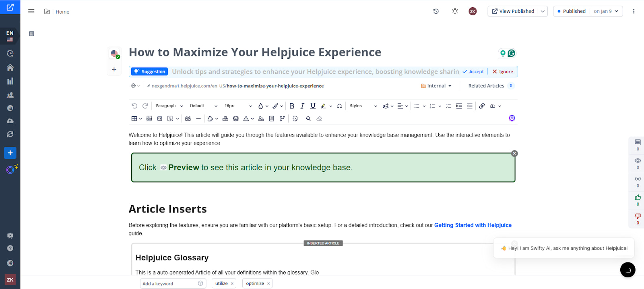Expand the Internal visibility dropdown
The height and width of the screenshot is (289, 644).
coord(436,86)
